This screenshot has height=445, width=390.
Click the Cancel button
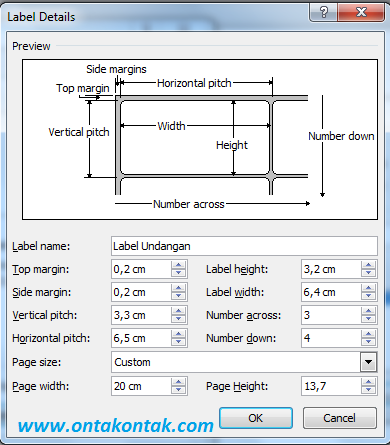pyautogui.click(x=340, y=418)
